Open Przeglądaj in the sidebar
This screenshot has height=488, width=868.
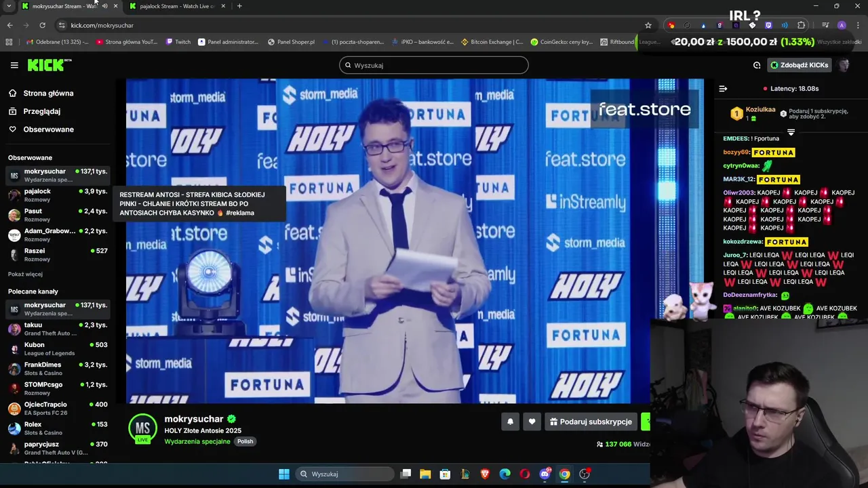42,111
